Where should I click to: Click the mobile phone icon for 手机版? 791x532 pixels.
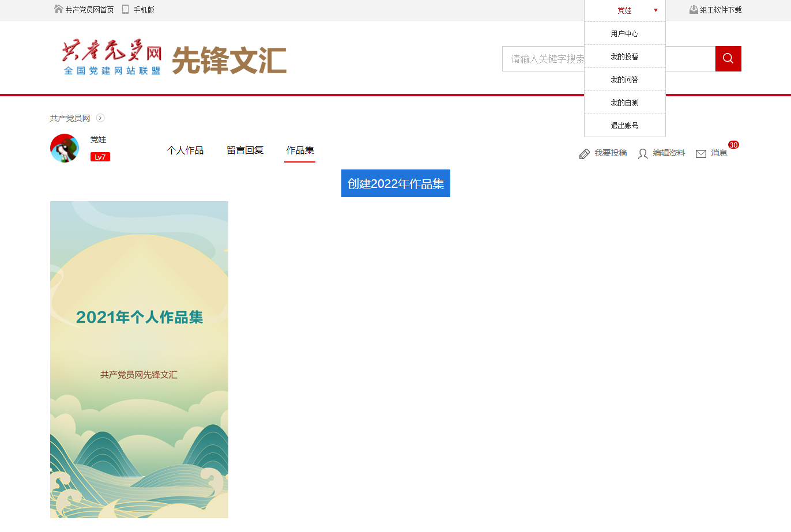[x=125, y=9]
